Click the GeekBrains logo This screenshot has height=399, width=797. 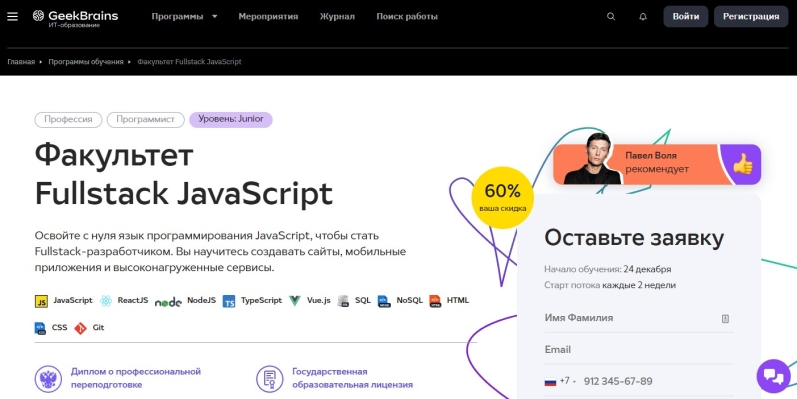[75, 18]
